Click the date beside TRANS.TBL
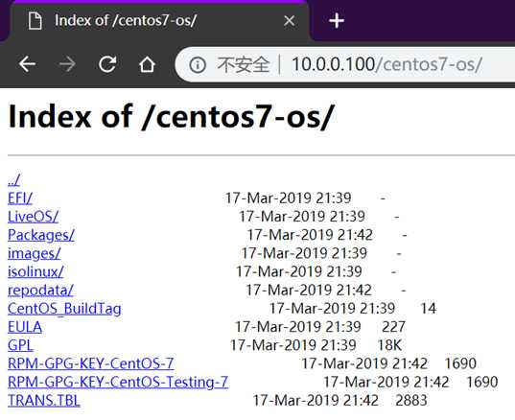This screenshot has width=515, height=420. 316,400
